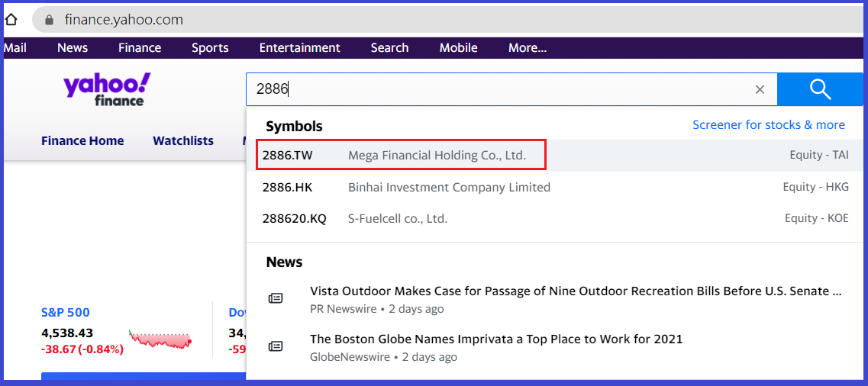This screenshot has width=868, height=386.
Task: Open Entertainment in the top bar
Action: tap(299, 48)
